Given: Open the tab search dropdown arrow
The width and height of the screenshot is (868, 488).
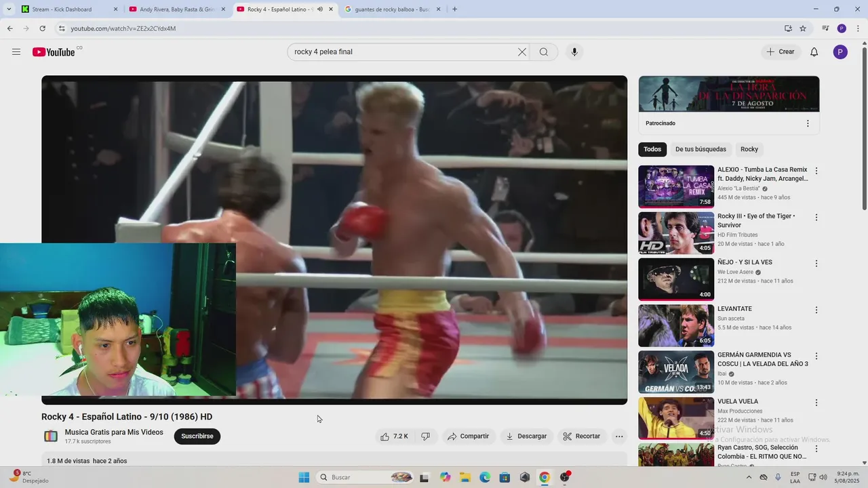Looking at the screenshot, I should [x=9, y=9].
